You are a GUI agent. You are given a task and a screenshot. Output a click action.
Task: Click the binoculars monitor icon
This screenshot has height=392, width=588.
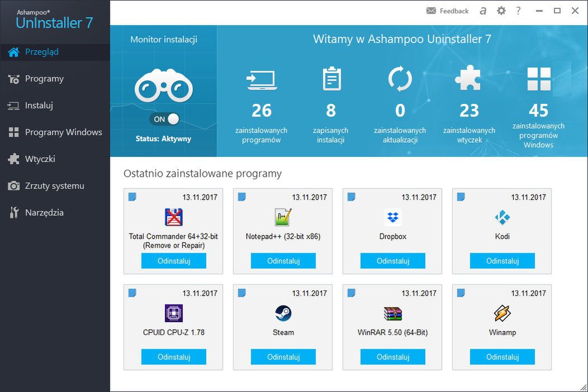pos(164,86)
